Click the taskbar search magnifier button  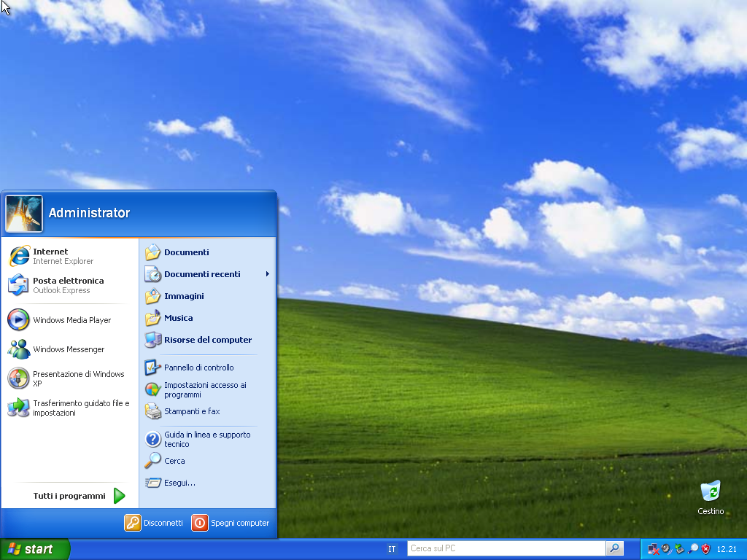614,548
